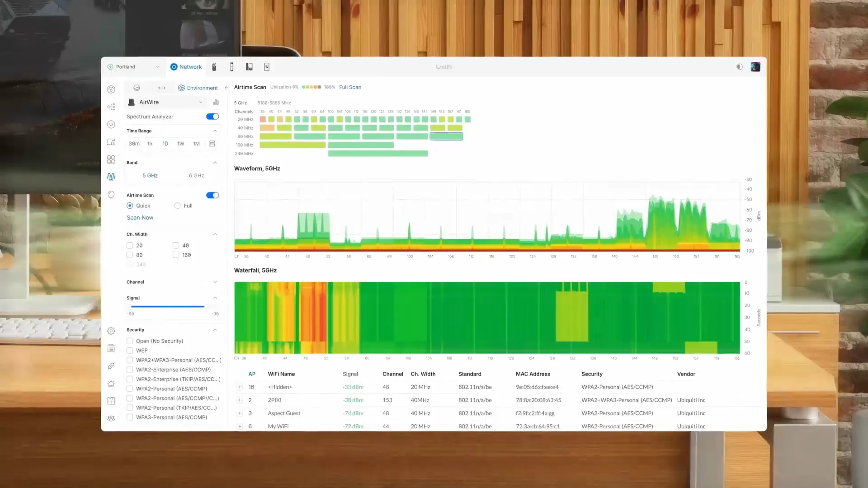Click the Signal range slider bar
Viewport: 868px width, 488px height.
(x=168, y=306)
